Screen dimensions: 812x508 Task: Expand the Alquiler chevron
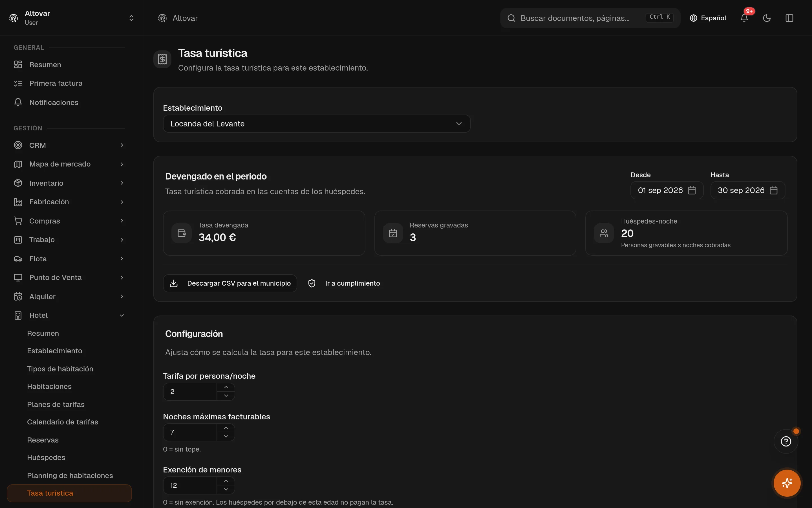point(122,296)
